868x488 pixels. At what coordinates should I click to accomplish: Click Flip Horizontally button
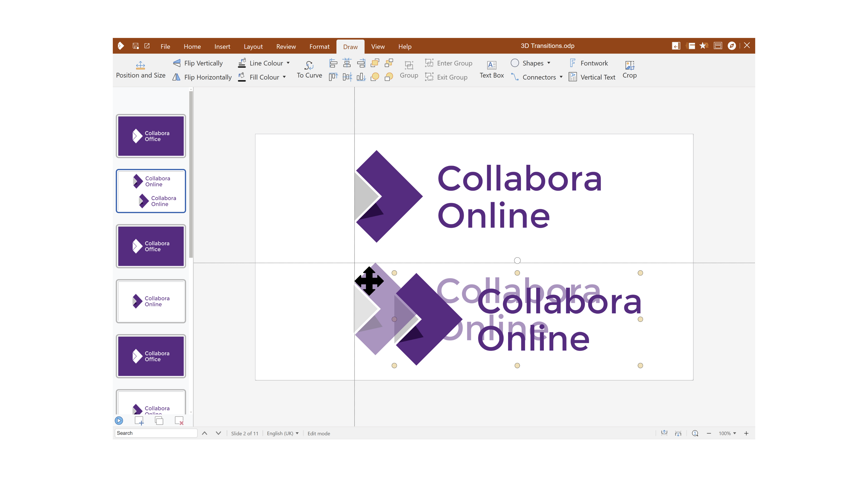(x=202, y=77)
